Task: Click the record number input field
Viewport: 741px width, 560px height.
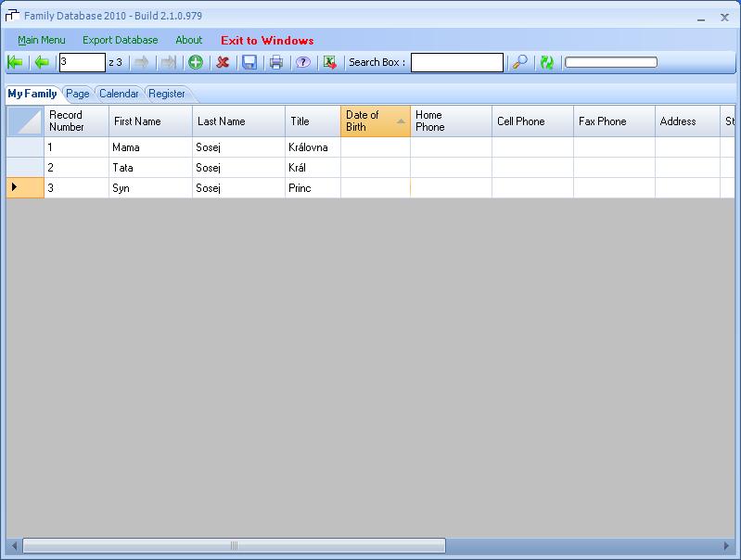Action: [82, 62]
